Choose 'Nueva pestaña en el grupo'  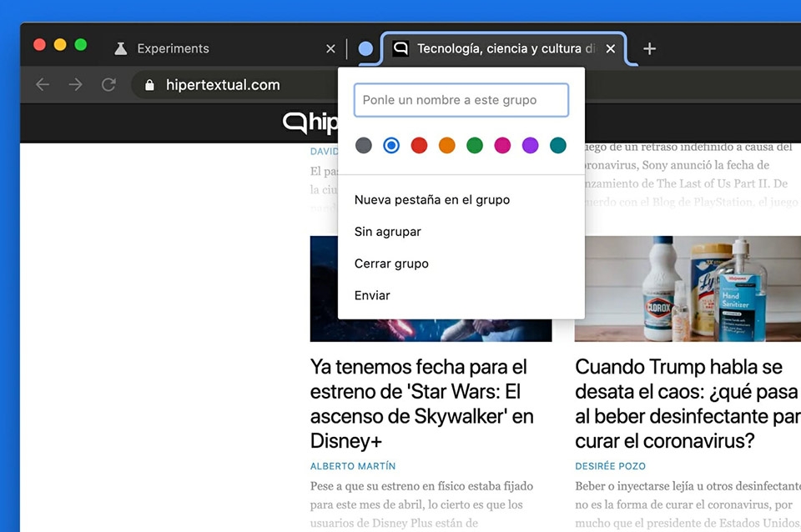click(431, 200)
